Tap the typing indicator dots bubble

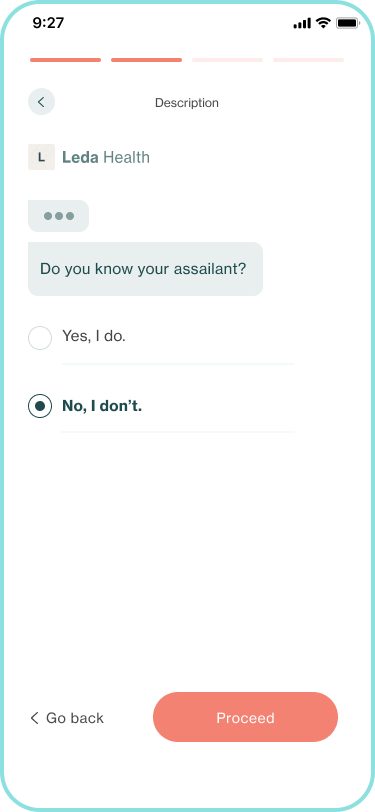pyautogui.click(x=59, y=216)
